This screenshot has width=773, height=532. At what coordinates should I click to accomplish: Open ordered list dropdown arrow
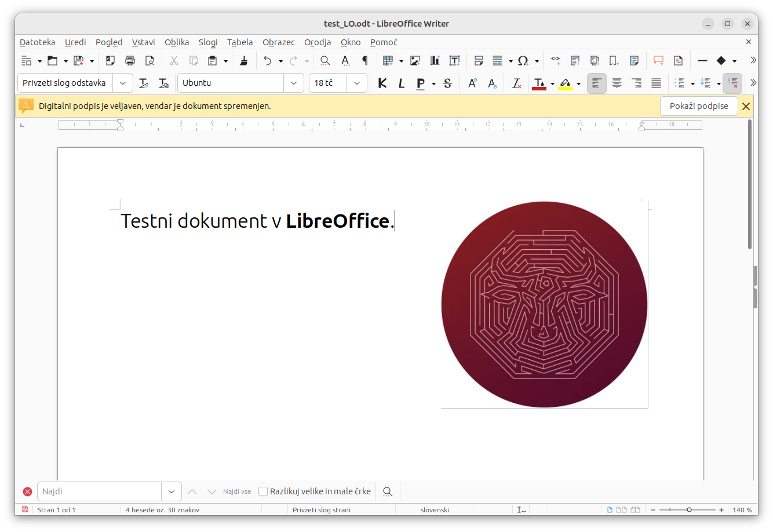(719, 84)
